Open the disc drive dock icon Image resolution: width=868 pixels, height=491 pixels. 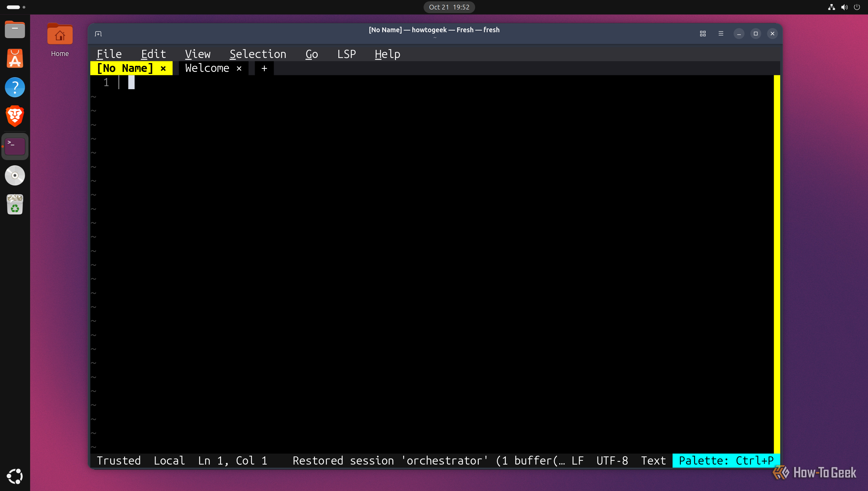pyautogui.click(x=15, y=176)
